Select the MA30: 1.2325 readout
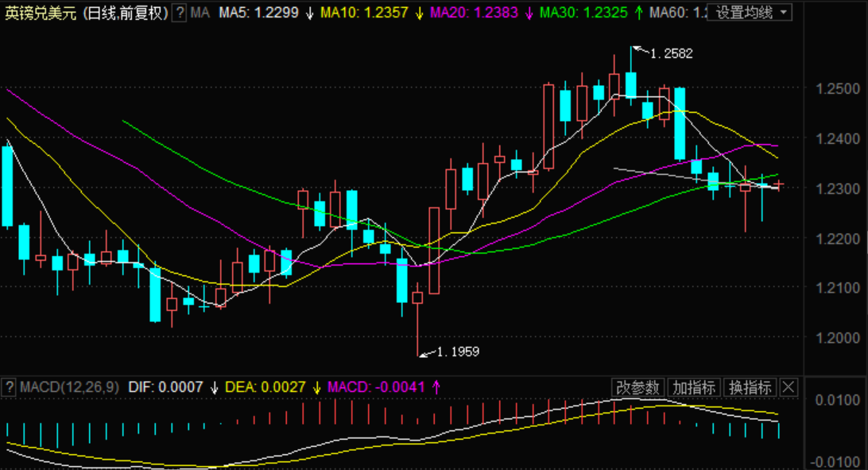Image resolution: width=868 pixels, height=470 pixels. [x=583, y=13]
